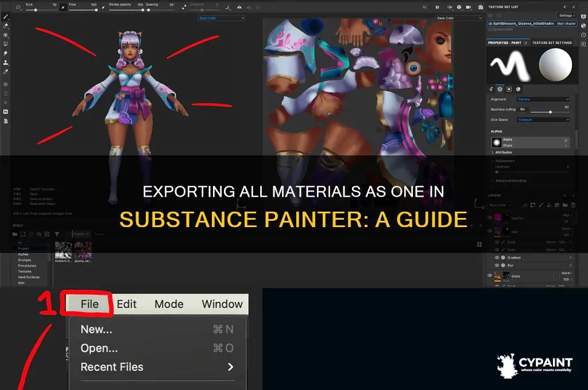Screen dimensions: 588x390
Task: Pause rendering with the pause icon
Action: click(x=437, y=7)
